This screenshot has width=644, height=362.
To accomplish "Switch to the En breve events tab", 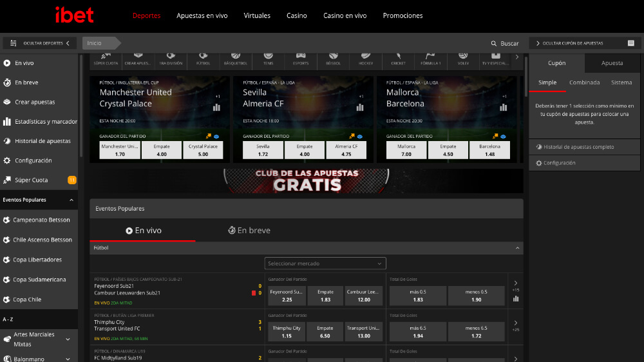I will click(249, 231).
